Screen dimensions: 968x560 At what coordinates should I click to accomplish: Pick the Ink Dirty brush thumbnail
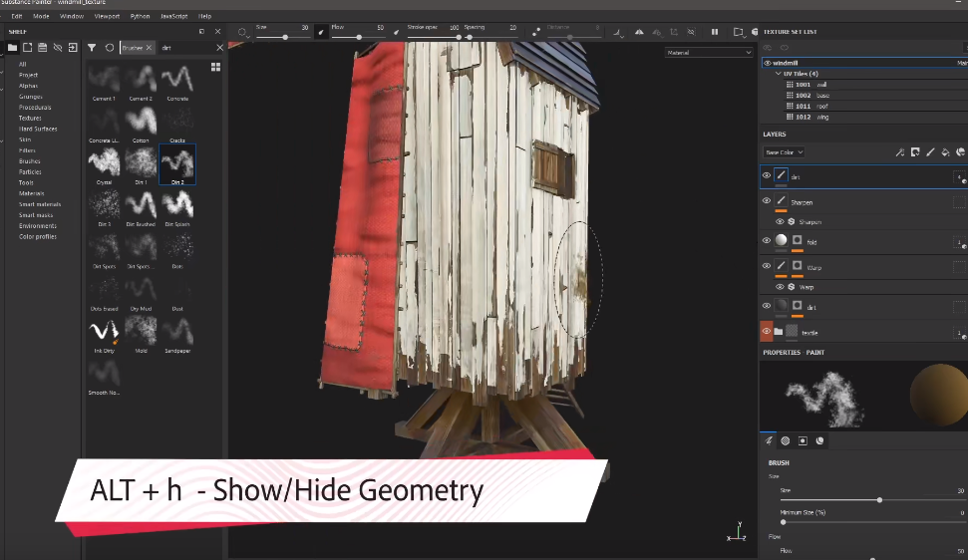[x=104, y=333]
